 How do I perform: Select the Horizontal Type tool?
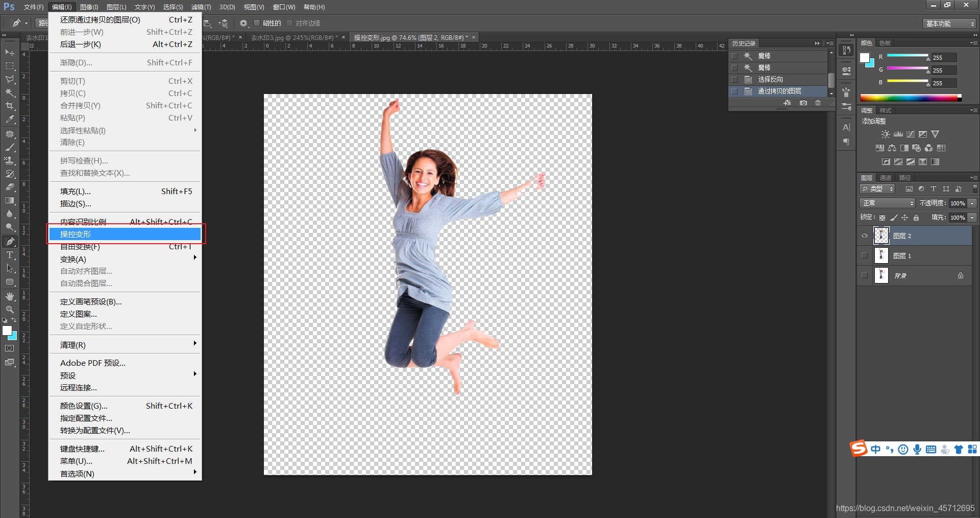coord(10,255)
